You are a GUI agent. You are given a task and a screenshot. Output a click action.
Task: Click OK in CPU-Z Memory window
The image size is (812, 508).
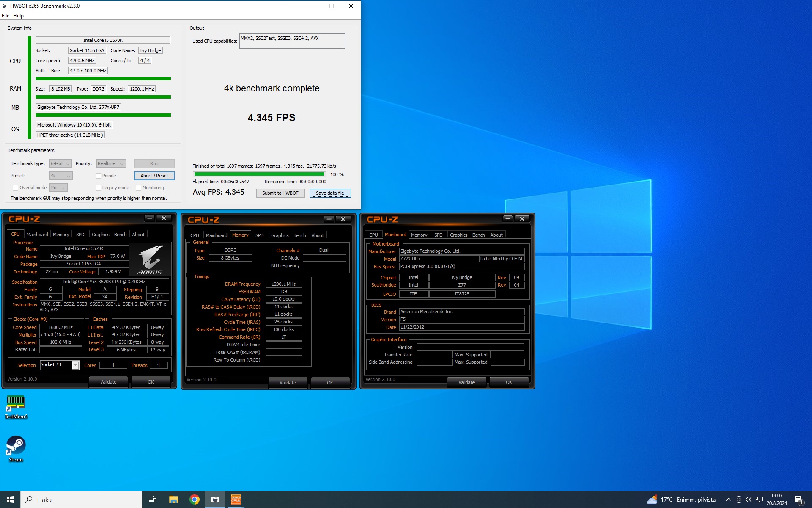tap(330, 383)
